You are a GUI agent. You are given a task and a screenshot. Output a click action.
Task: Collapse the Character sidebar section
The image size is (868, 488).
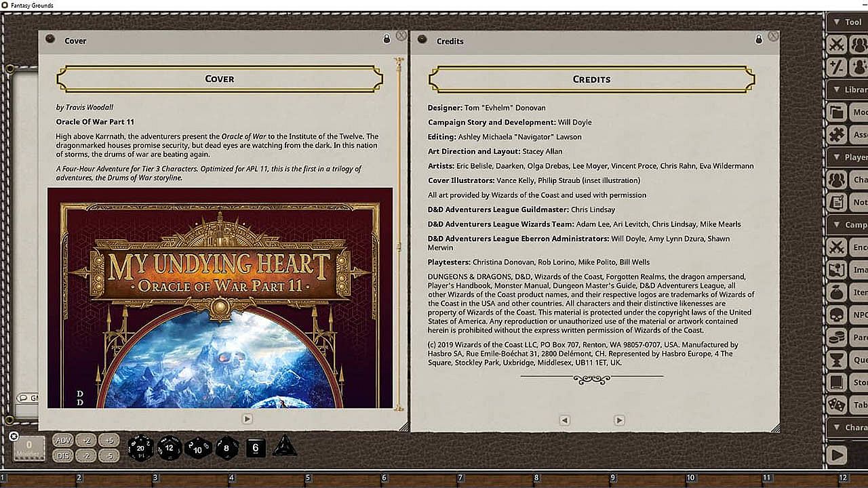[847, 428]
